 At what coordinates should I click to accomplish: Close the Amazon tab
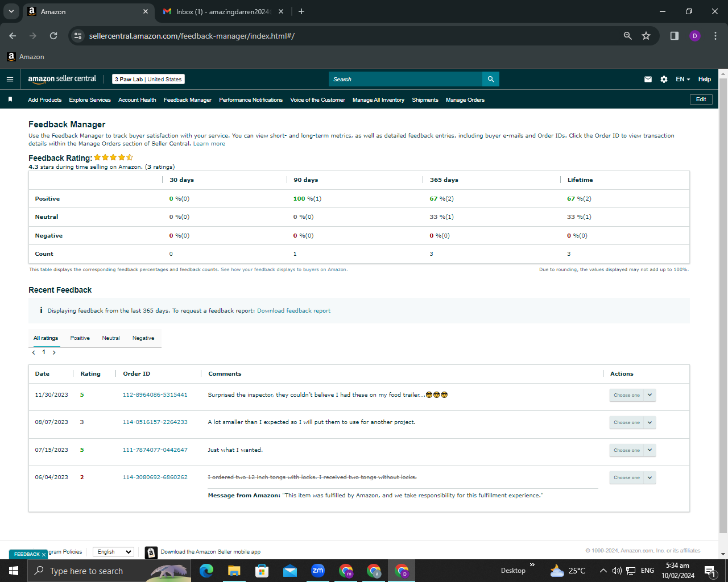(146, 11)
